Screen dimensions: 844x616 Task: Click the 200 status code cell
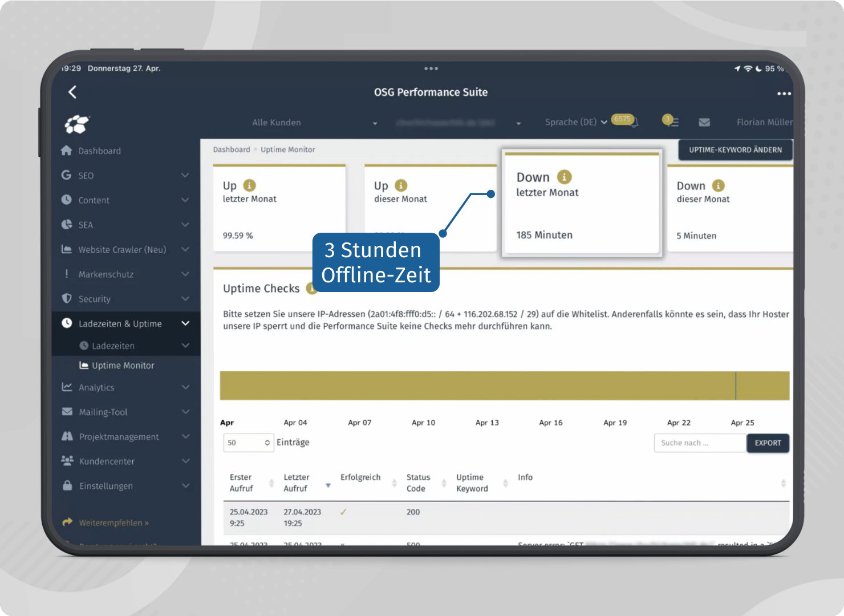pyautogui.click(x=413, y=512)
